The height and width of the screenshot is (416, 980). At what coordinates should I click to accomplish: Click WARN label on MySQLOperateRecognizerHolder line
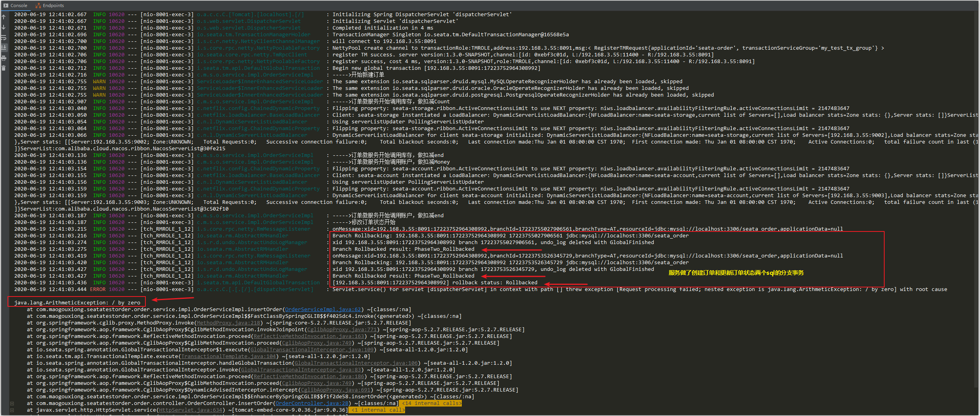click(99, 82)
